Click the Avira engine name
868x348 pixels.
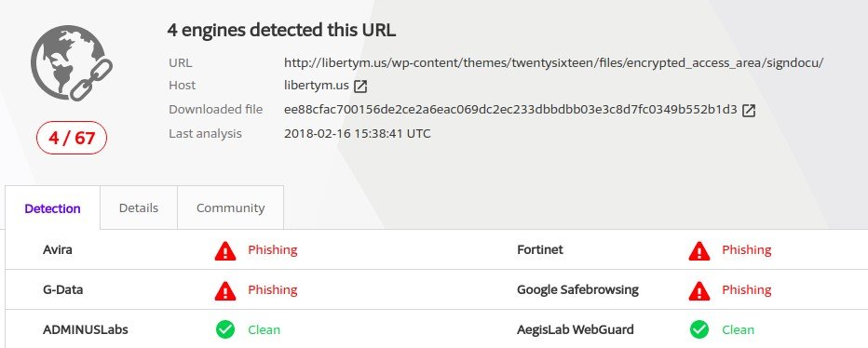pos(58,249)
